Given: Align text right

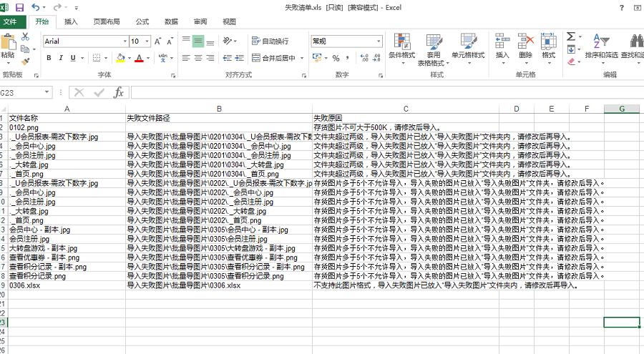Looking at the screenshot, I should [210, 58].
